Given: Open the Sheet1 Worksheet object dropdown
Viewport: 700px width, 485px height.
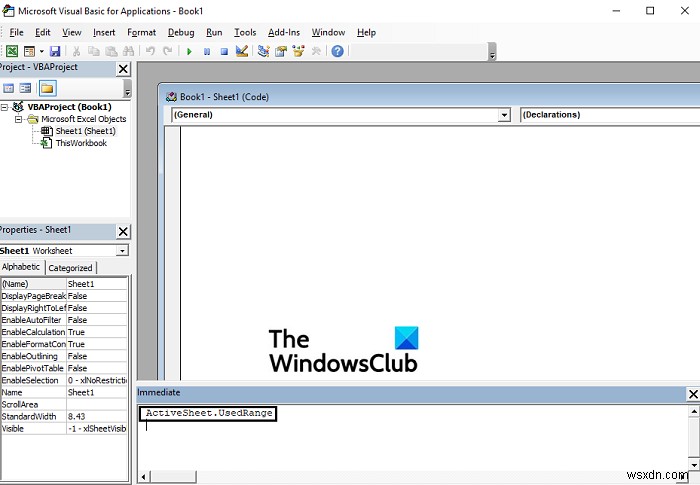Looking at the screenshot, I should click(122, 251).
